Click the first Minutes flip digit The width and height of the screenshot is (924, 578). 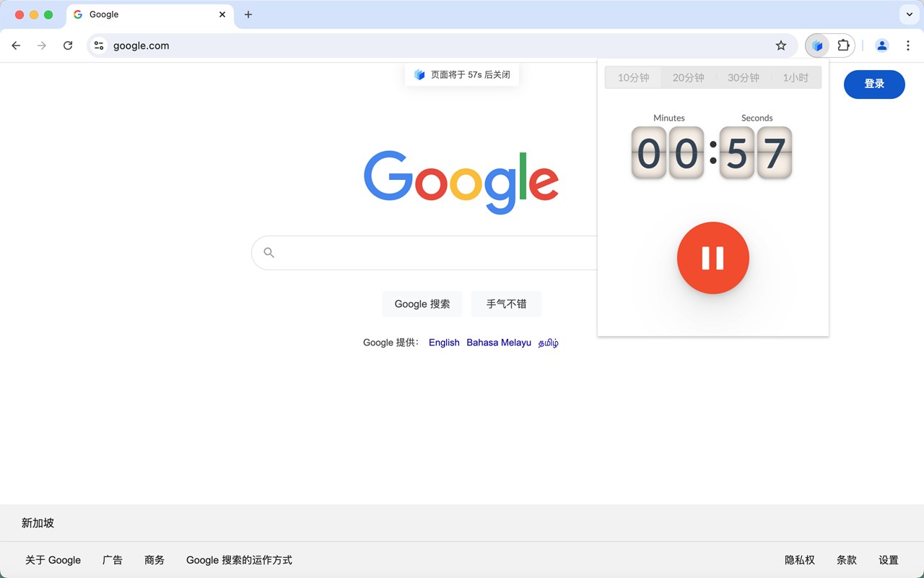649,152
